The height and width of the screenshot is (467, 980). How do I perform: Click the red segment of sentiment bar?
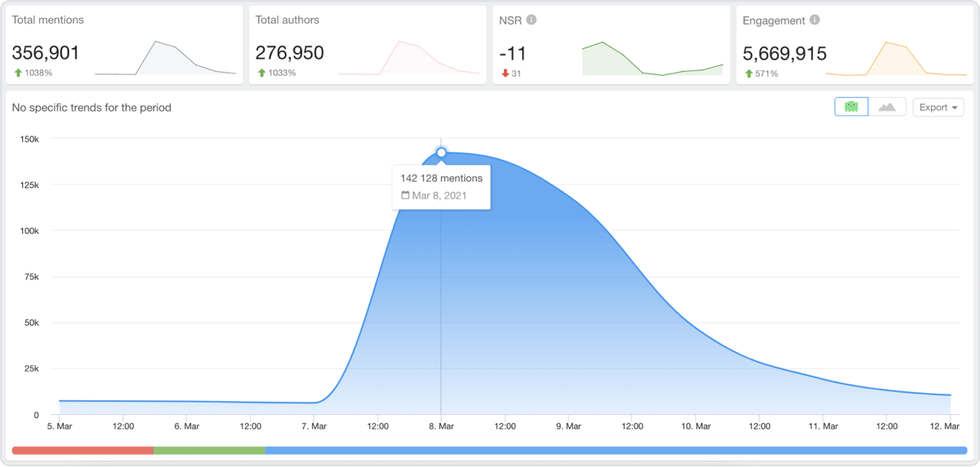83,450
